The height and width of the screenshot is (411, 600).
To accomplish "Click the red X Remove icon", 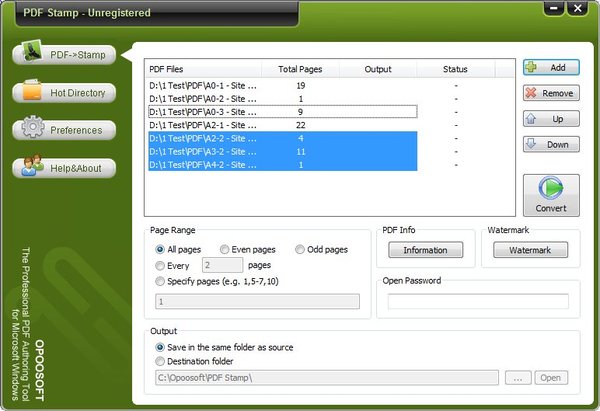I will [531, 93].
